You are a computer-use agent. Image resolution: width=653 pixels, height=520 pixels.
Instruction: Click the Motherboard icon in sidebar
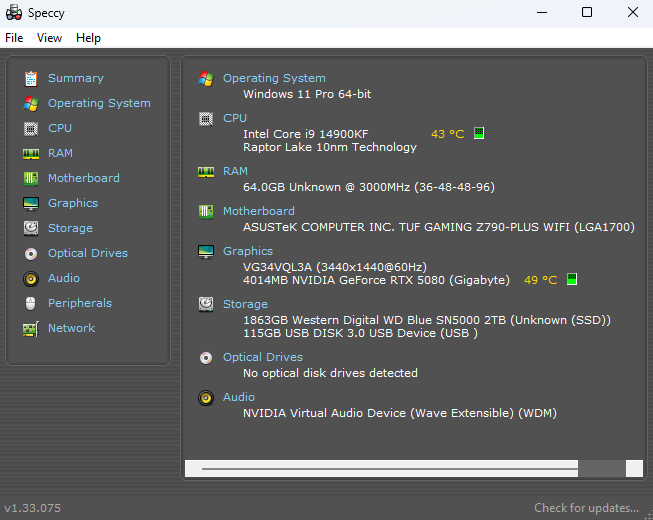point(31,179)
